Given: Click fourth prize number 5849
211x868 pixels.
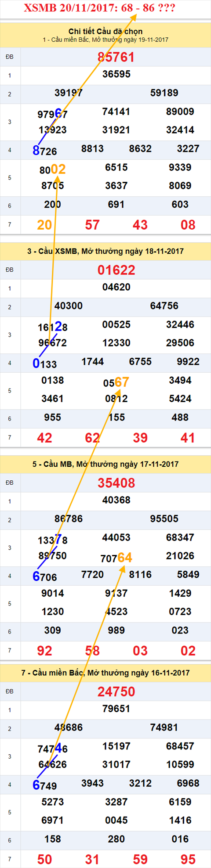Looking at the screenshot, I should [x=188, y=575].
